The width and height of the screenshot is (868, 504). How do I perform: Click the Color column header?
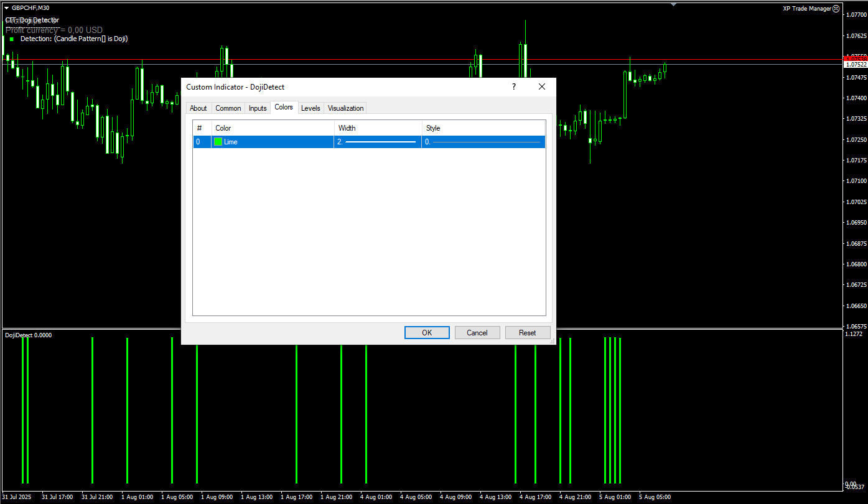pyautogui.click(x=223, y=128)
